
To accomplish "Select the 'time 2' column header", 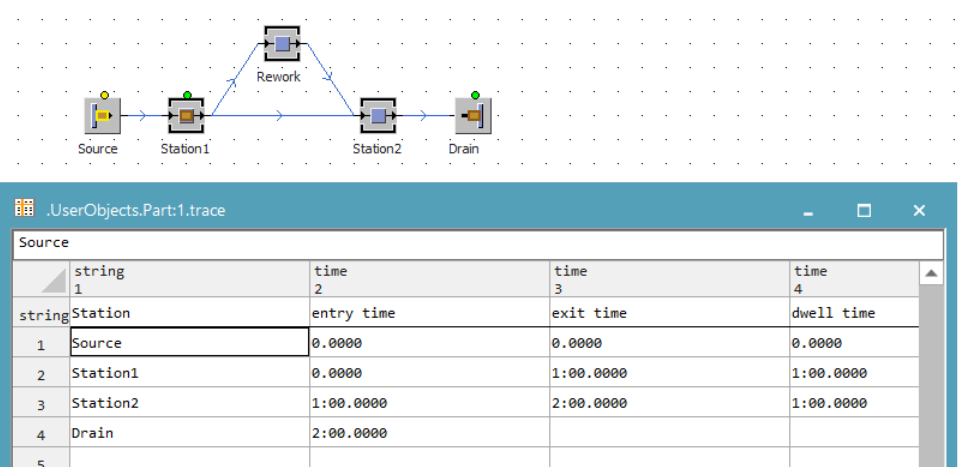I will 429,279.
